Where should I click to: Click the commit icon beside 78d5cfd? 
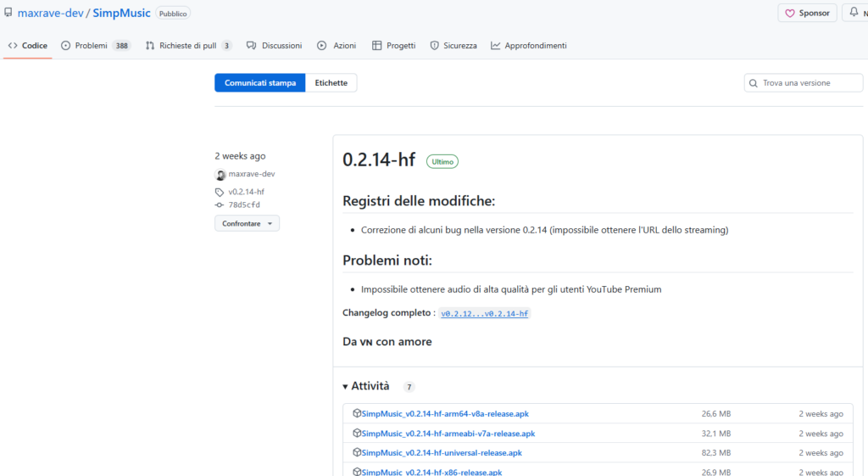click(x=220, y=205)
